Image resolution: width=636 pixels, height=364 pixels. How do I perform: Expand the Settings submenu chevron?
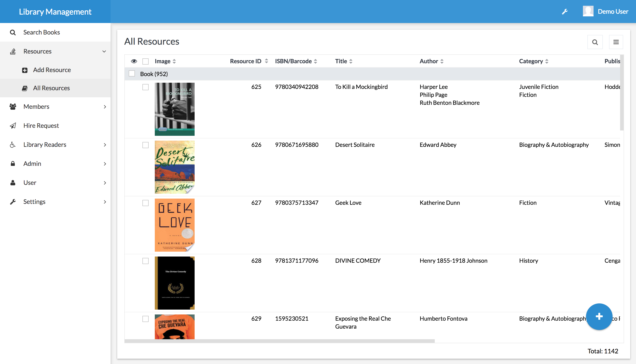(105, 202)
